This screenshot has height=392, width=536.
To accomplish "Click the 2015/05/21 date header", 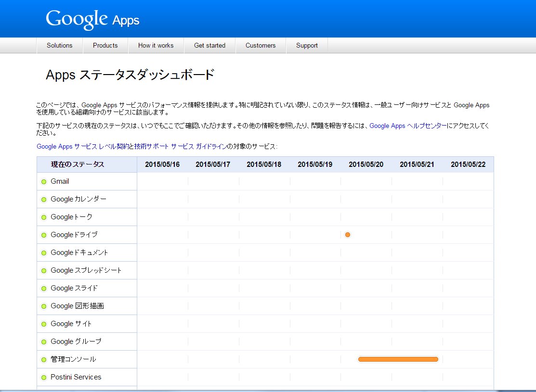I will [417, 164].
